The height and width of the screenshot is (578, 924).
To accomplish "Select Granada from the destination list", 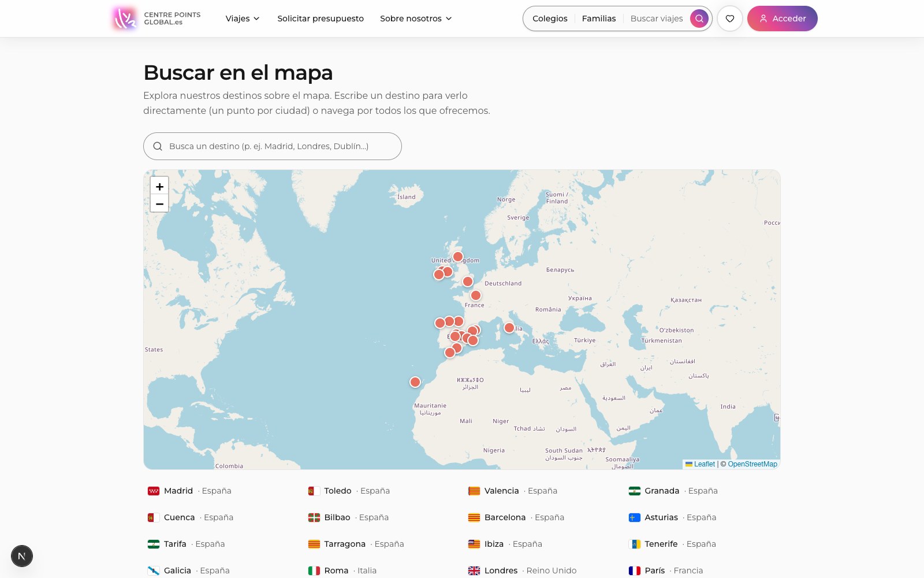I will click(673, 491).
